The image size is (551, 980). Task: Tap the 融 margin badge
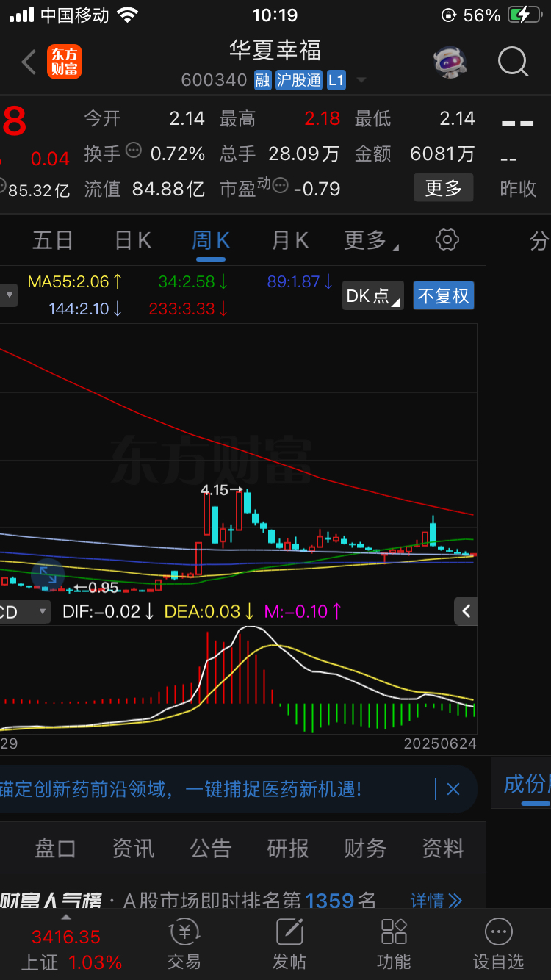(x=263, y=81)
